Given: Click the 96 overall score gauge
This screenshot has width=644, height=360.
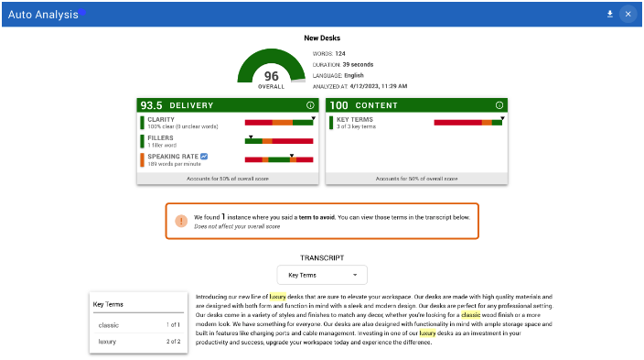Looking at the screenshot, I should point(271,69).
